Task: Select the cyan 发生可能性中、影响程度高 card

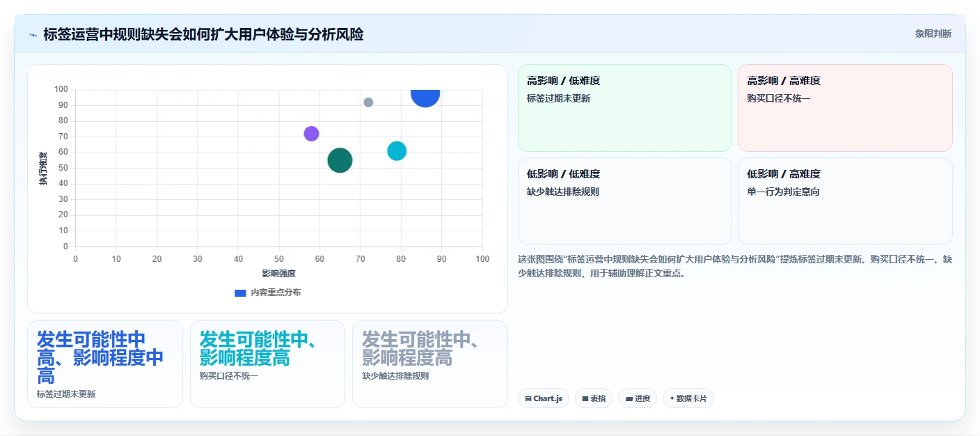Action: tap(267, 364)
